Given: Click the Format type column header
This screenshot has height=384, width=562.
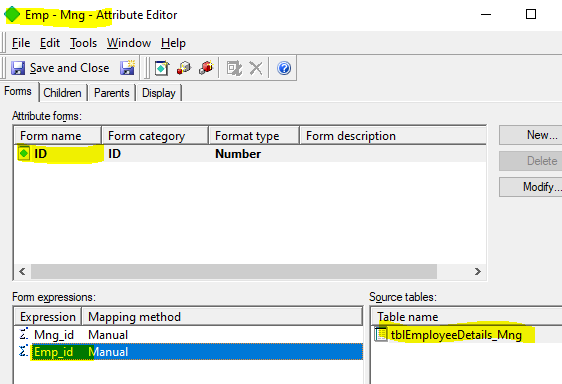Looking at the screenshot, I should (254, 136).
